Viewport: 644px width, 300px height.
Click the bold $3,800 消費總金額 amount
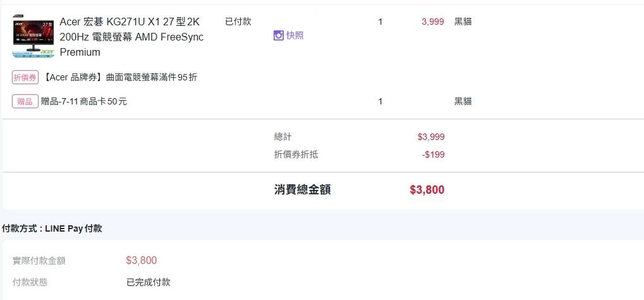(x=427, y=189)
